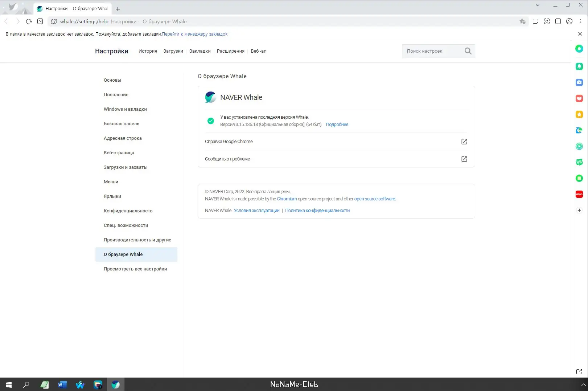The height and width of the screenshot is (391, 588).
Task: Click the magnifier icon in settings search
Action: (x=468, y=51)
